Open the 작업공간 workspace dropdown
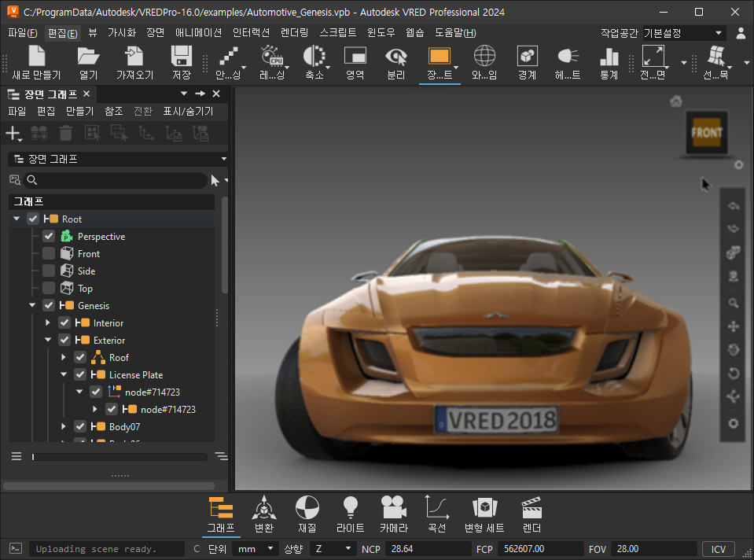 point(682,33)
